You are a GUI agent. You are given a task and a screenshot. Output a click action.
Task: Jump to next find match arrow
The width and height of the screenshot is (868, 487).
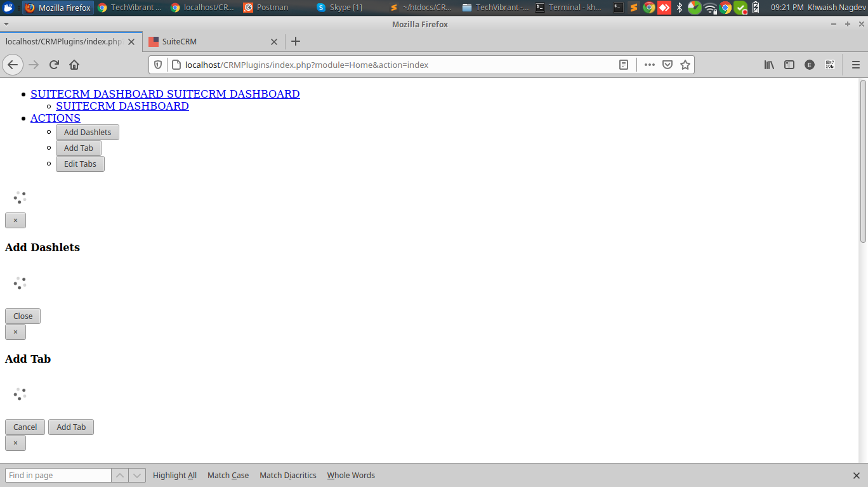[137, 476]
